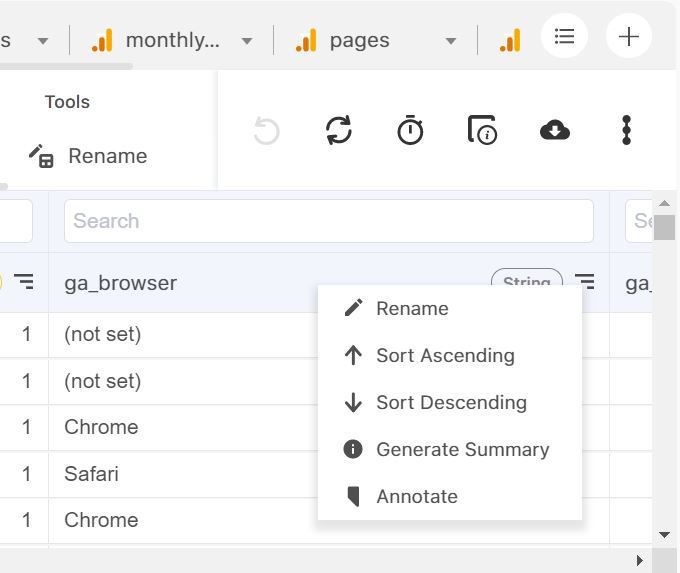Click the ga_browser column header

pos(120,283)
